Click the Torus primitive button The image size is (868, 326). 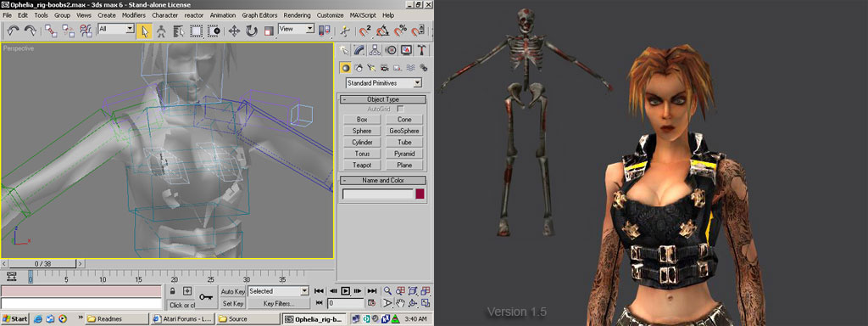[x=362, y=154]
